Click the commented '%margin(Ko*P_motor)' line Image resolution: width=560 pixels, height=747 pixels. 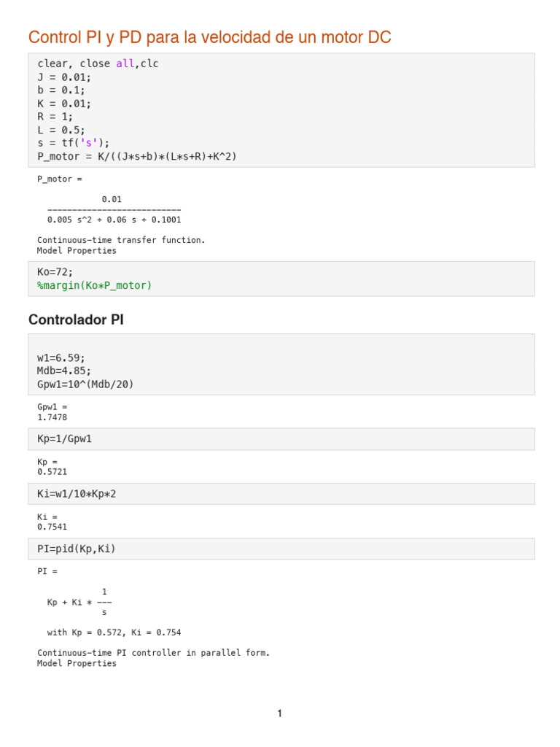point(94,285)
